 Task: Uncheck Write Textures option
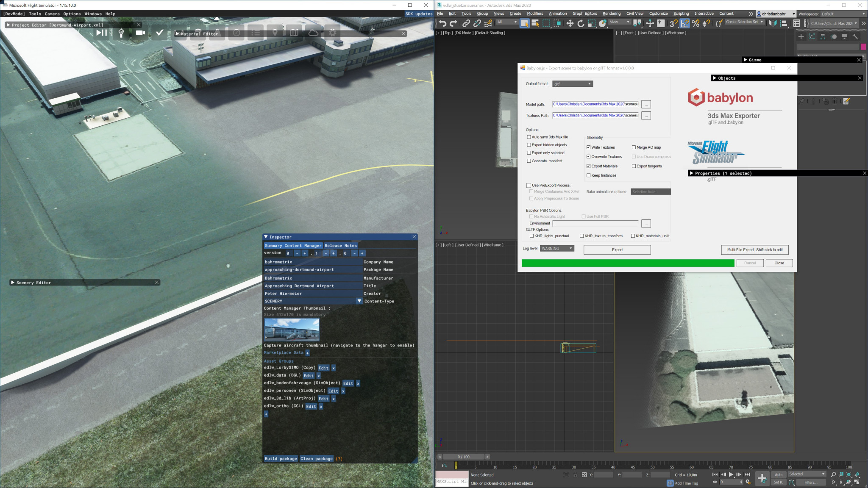pos(589,147)
